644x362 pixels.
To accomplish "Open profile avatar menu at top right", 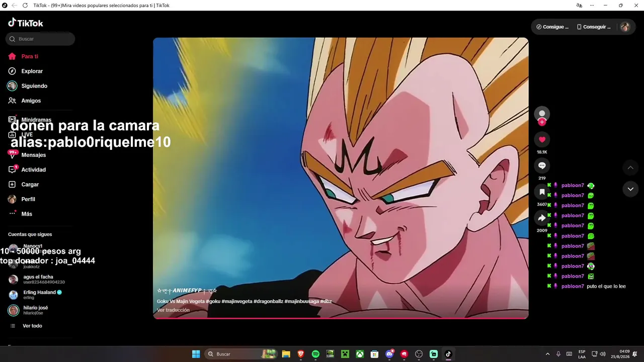I will click(625, 27).
